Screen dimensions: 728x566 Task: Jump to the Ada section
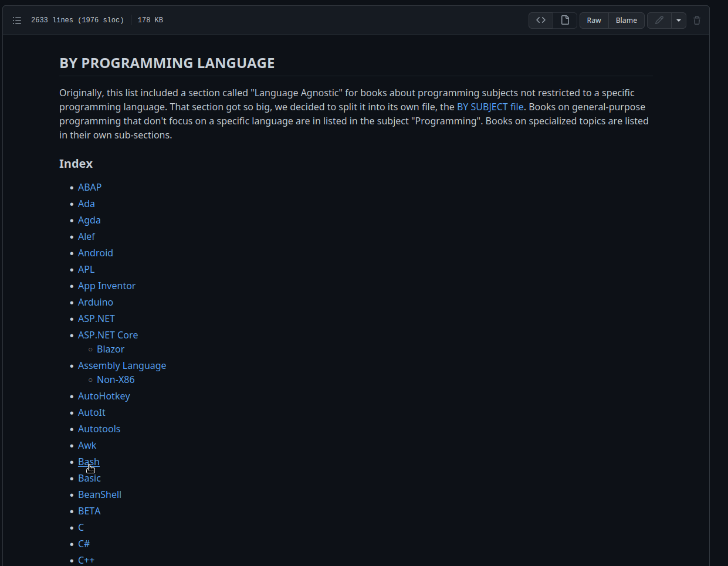pyautogui.click(x=86, y=204)
